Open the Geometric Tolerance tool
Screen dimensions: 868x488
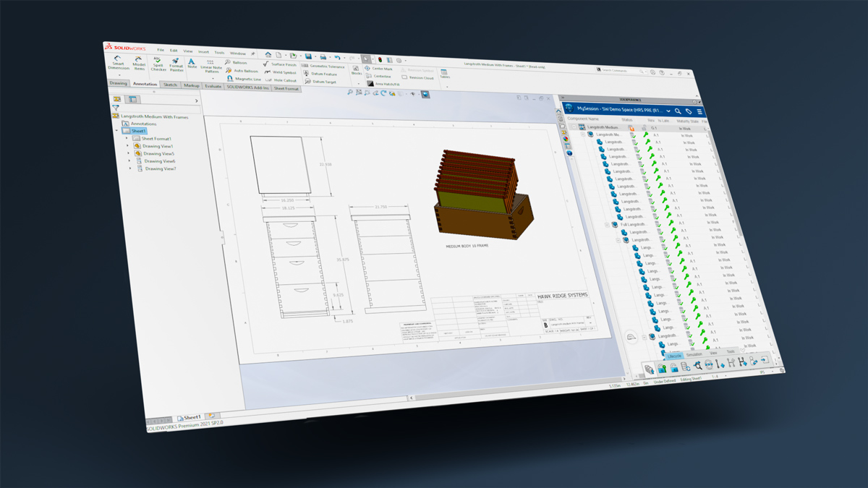(323, 66)
